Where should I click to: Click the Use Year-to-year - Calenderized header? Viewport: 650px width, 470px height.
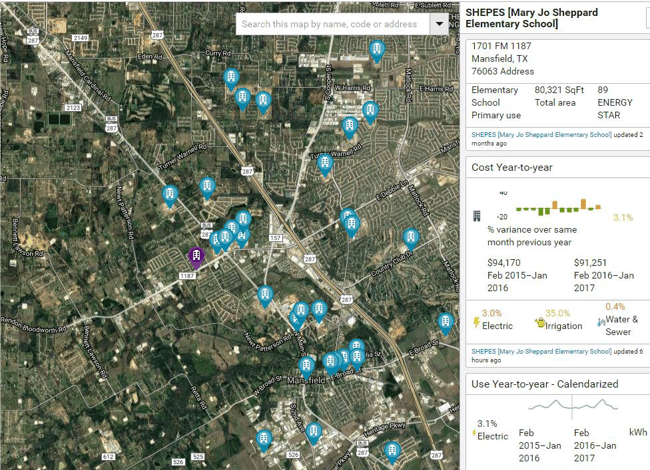(x=545, y=384)
